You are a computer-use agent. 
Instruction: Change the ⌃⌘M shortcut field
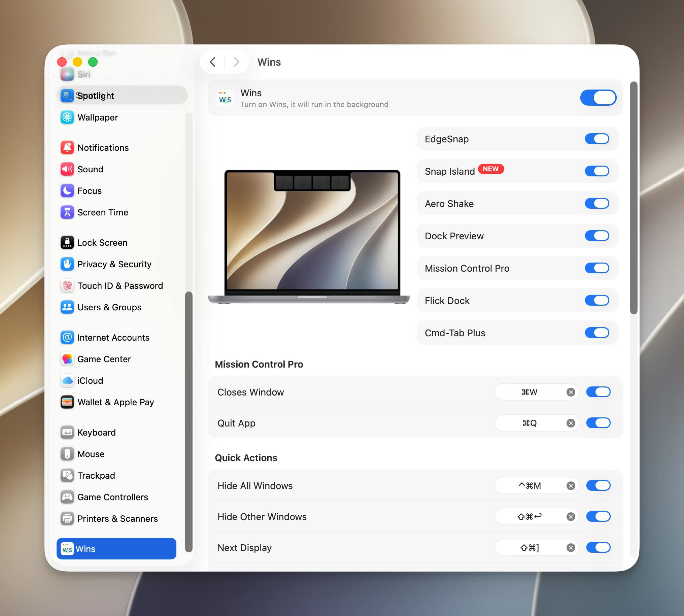pos(537,486)
